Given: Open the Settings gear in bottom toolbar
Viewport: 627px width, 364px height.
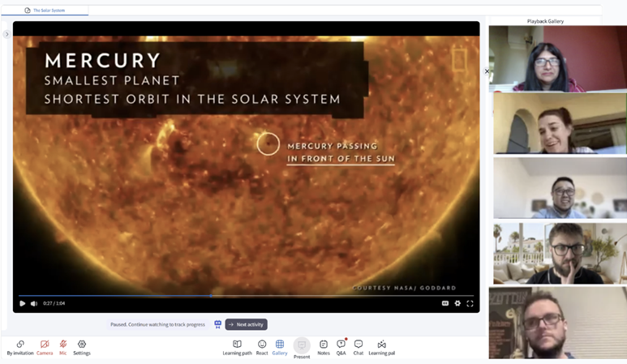Looking at the screenshot, I should 82,347.
